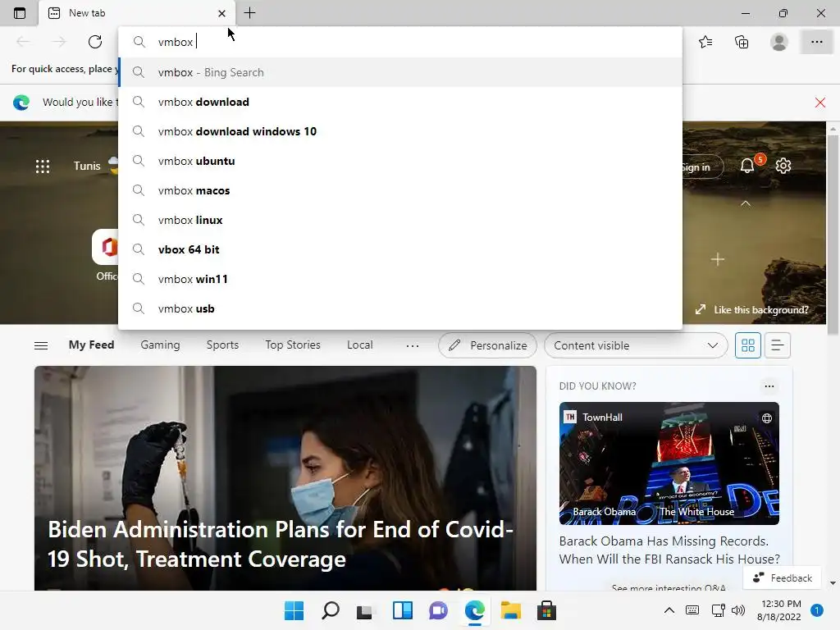Choose vmbox download windows 10 suggestion
This screenshot has width=840, height=630.
tap(400, 131)
